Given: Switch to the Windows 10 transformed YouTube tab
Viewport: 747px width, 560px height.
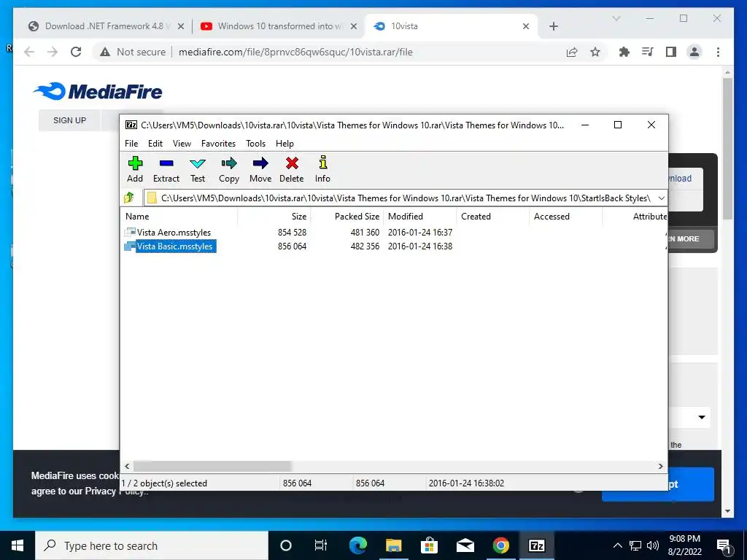Looking at the screenshot, I should [x=279, y=26].
